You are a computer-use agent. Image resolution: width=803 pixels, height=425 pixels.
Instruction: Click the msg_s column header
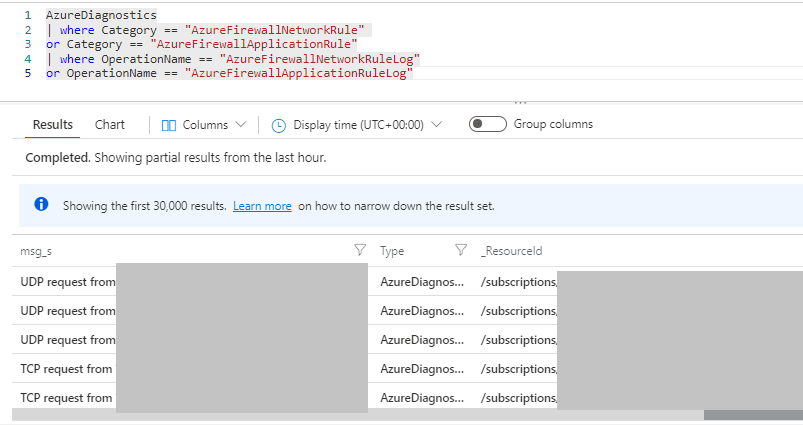click(37, 251)
